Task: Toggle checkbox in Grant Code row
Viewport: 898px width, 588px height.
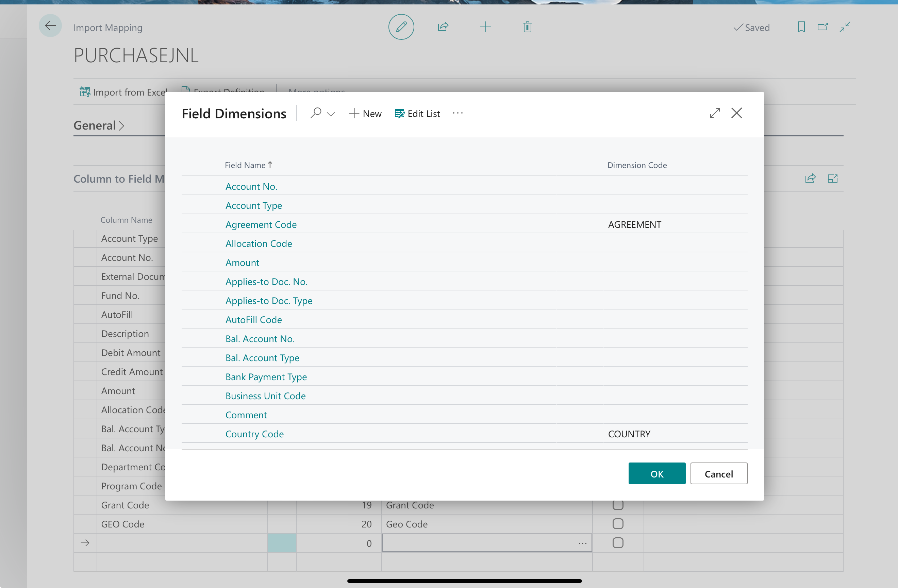Action: click(x=618, y=505)
